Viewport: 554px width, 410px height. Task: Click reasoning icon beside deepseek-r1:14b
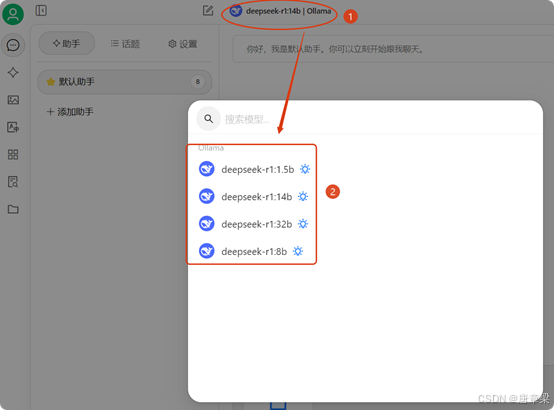(303, 197)
